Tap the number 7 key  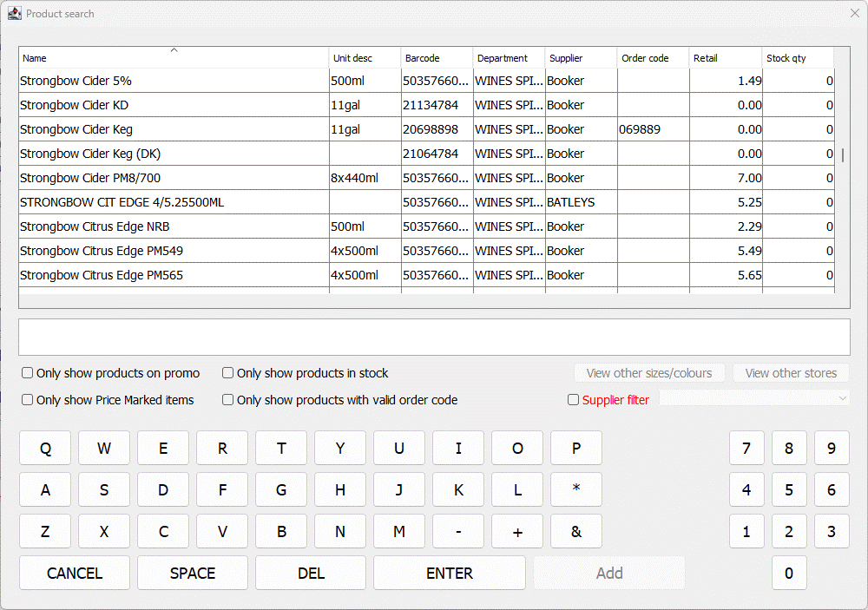pyautogui.click(x=746, y=448)
